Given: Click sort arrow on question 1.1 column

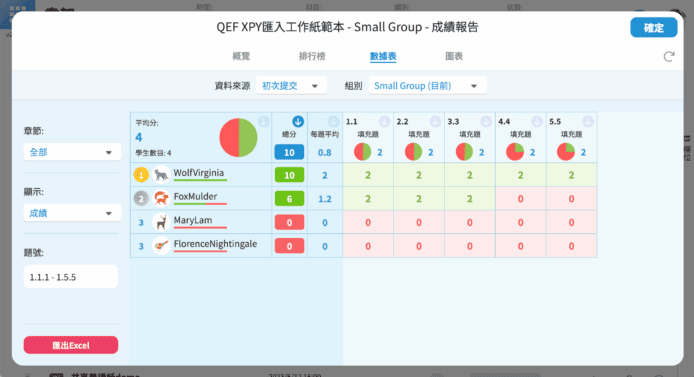Looking at the screenshot, I should click(x=384, y=121).
